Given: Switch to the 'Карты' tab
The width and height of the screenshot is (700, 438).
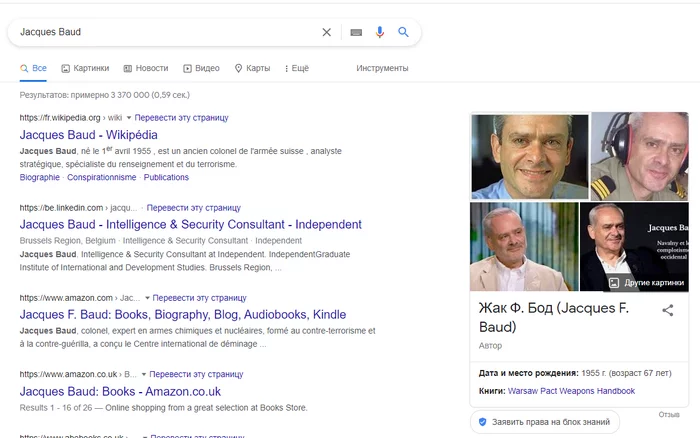Looking at the screenshot, I should point(253,68).
